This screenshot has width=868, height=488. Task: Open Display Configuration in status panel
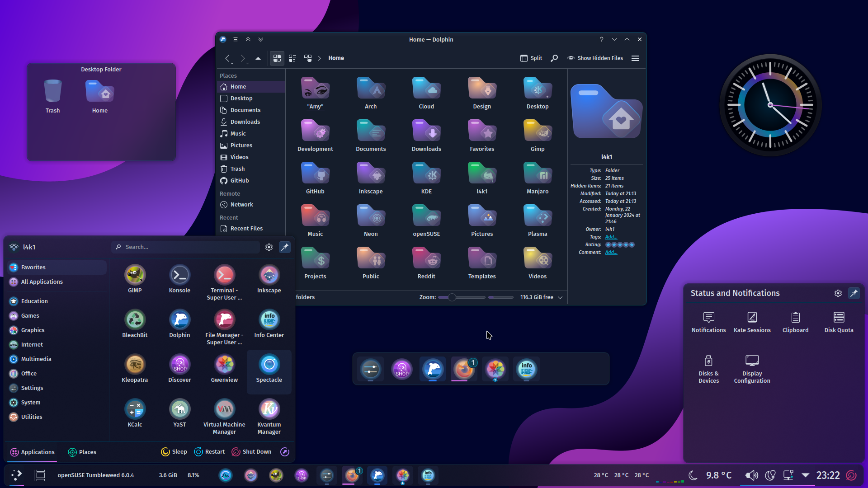point(752,369)
